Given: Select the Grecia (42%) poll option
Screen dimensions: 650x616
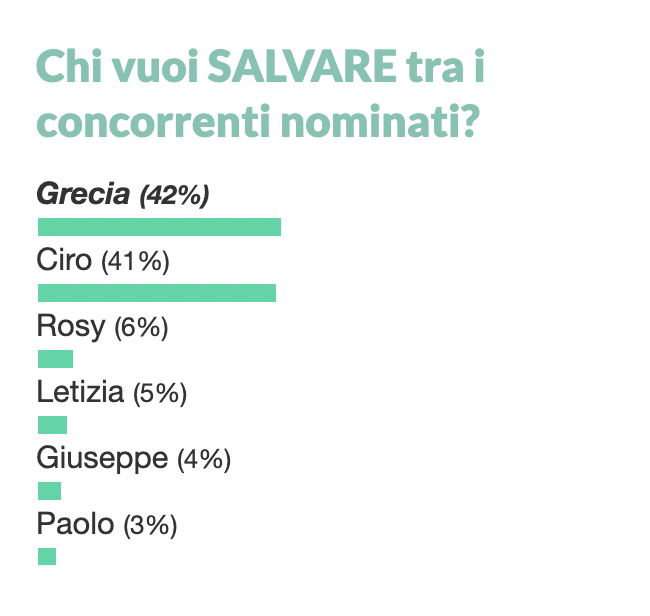Looking at the screenshot, I should tap(123, 194).
